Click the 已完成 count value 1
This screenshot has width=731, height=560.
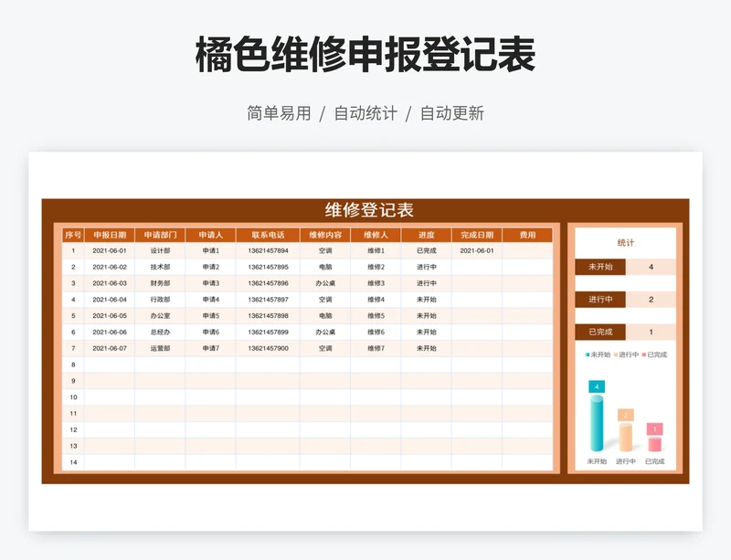[x=651, y=332]
